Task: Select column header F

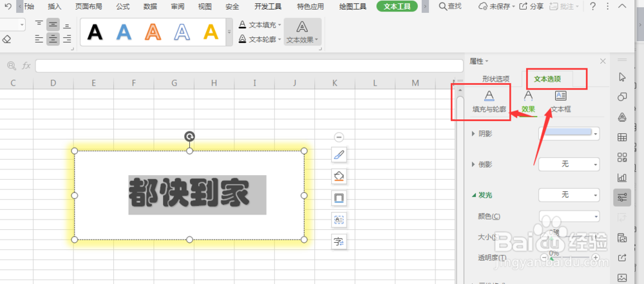Action: (134, 83)
